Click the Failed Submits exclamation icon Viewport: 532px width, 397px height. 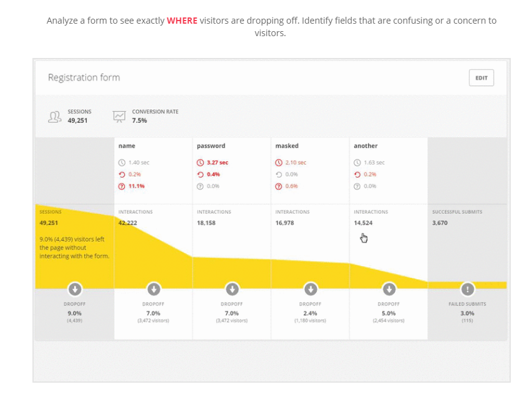(x=468, y=289)
